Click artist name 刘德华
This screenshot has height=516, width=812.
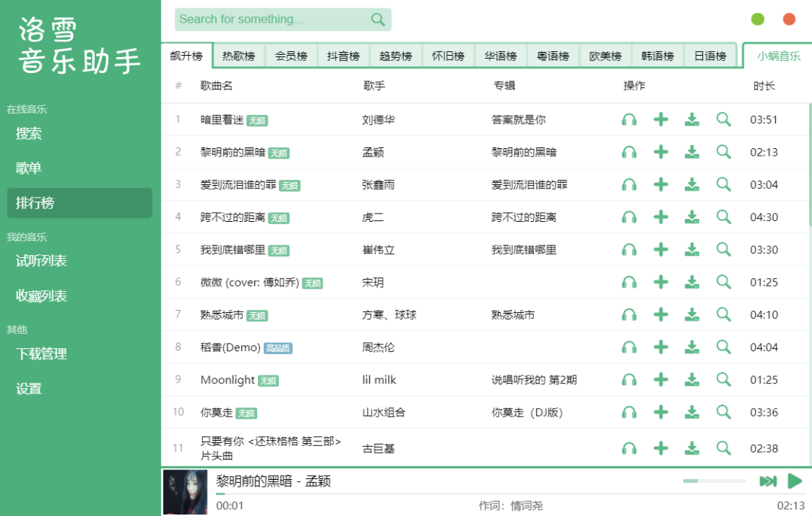[x=378, y=120]
